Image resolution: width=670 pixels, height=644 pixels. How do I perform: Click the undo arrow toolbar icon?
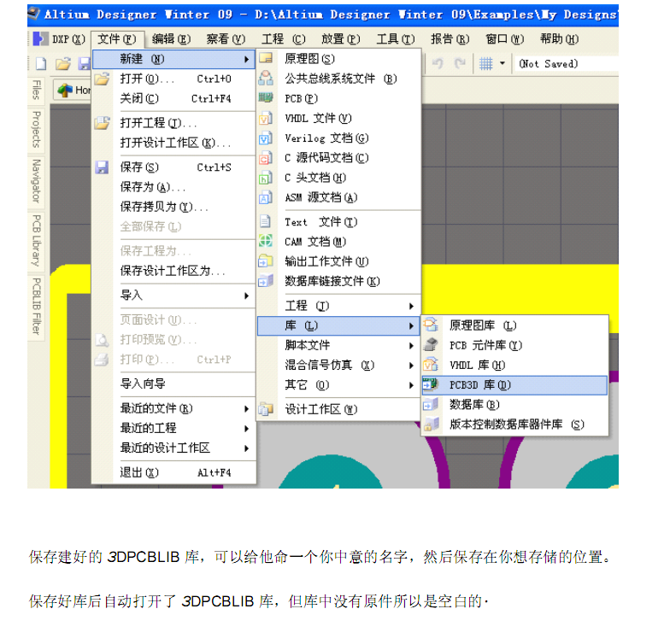[x=438, y=63]
